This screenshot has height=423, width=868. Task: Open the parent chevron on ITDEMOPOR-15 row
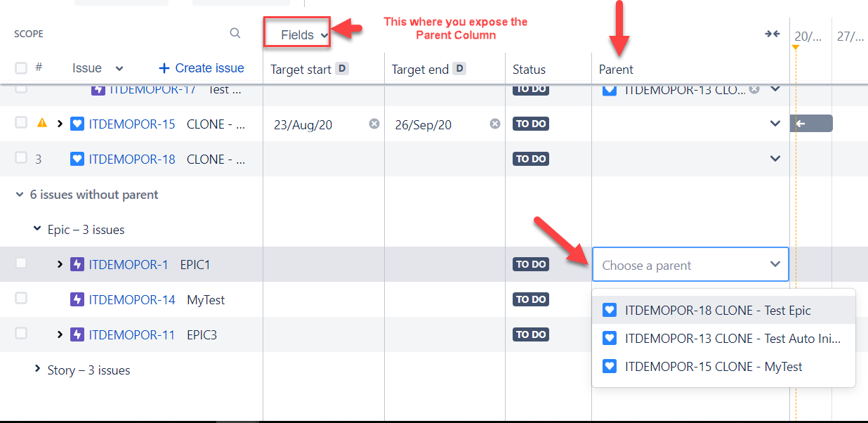coord(775,123)
